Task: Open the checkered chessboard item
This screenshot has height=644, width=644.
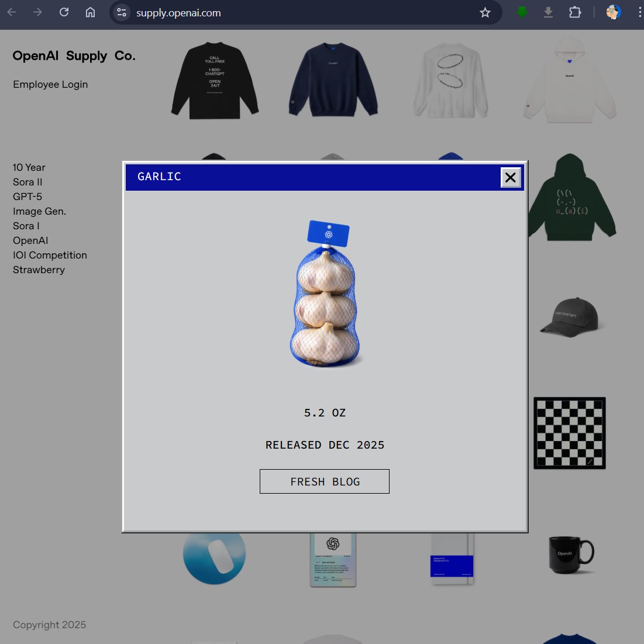Action: click(570, 433)
